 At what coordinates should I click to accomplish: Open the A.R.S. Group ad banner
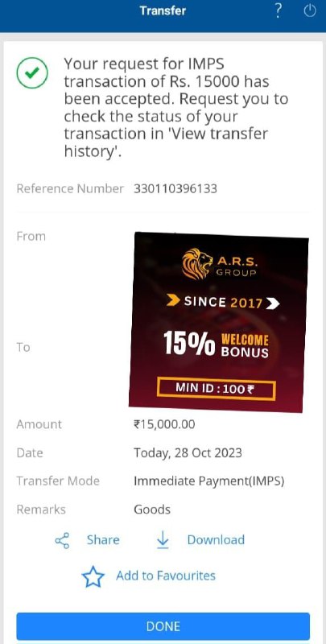coord(218,323)
